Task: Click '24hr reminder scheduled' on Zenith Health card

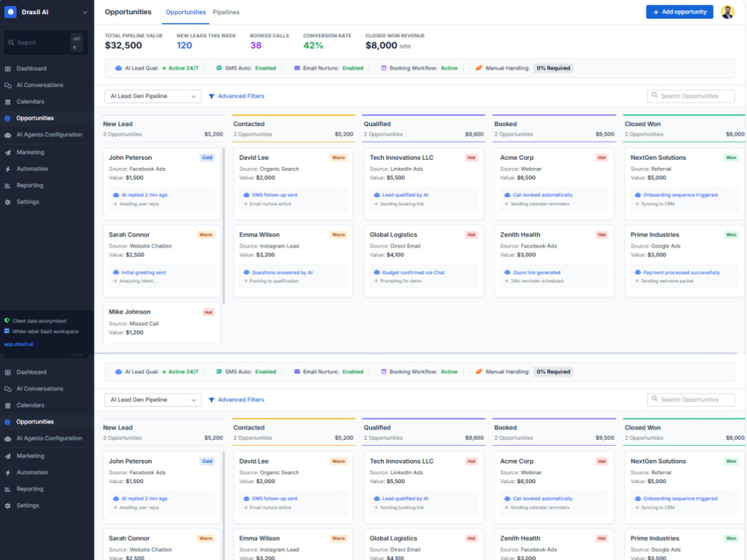Action: tap(536, 281)
